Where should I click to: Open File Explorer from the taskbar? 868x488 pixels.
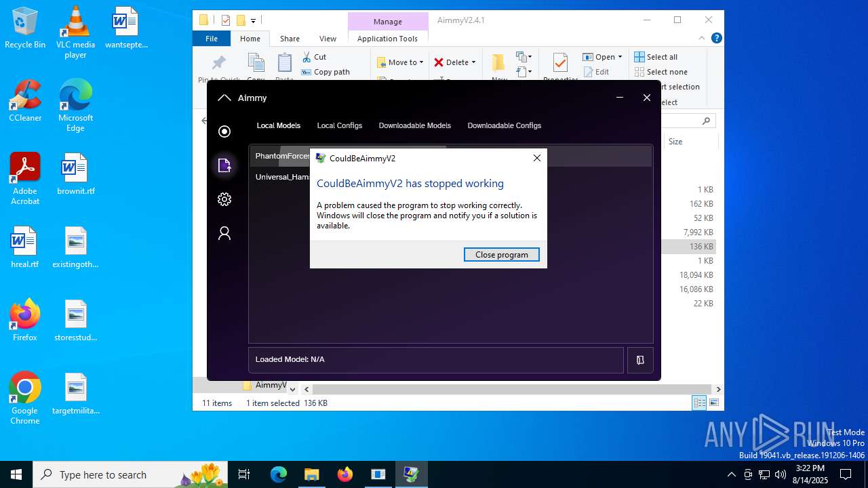click(x=311, y=474)
